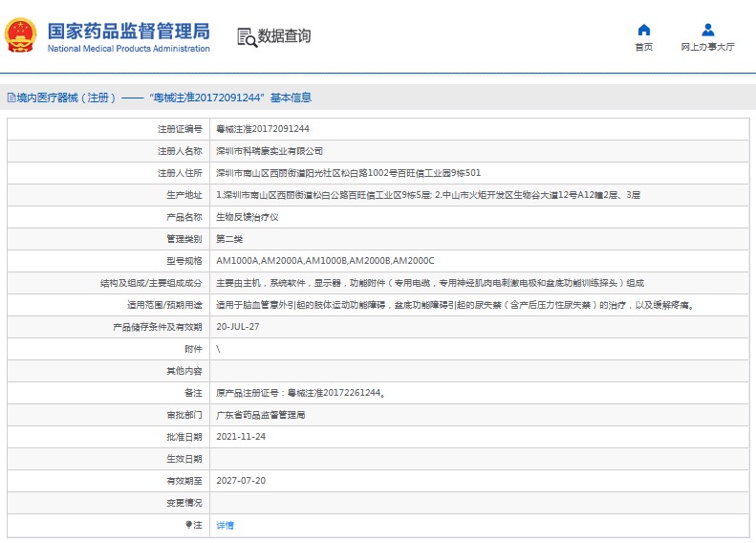Select approving dept 广东省药品监督管理局

coord(260,415)
